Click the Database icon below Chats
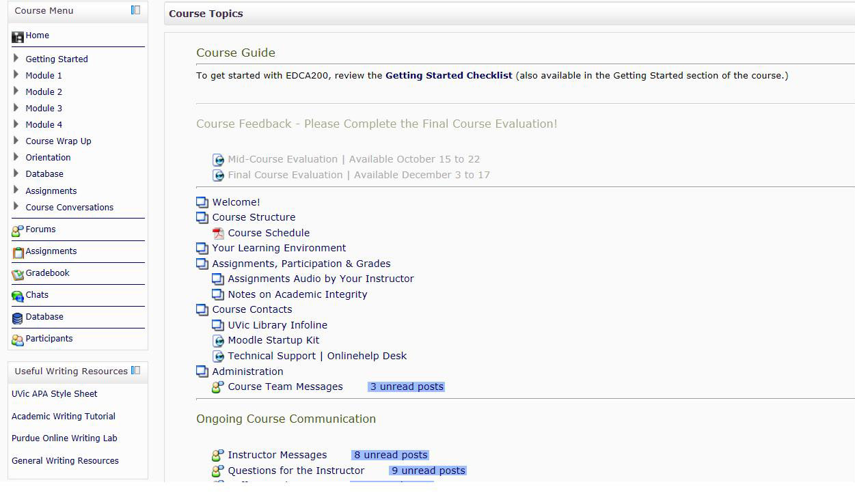The height and width of the screenshot is (504, 855). click(18, 318)
